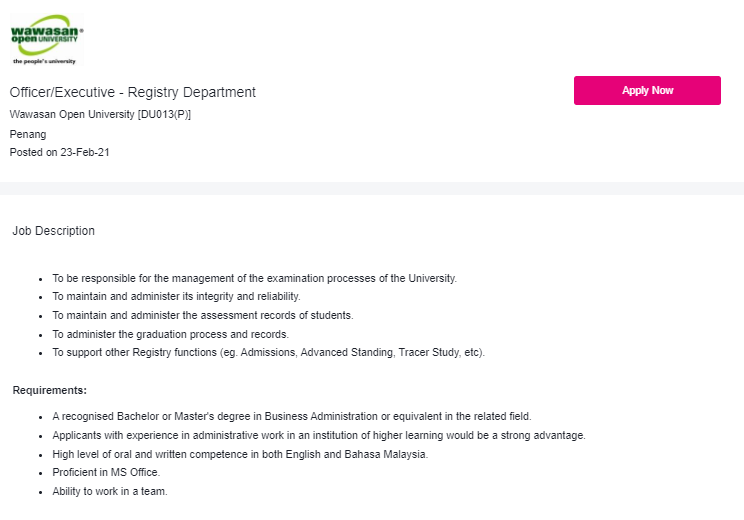Click the Penang location text
The width and height of the screenshot is (744, 520).
coord(28,134)
